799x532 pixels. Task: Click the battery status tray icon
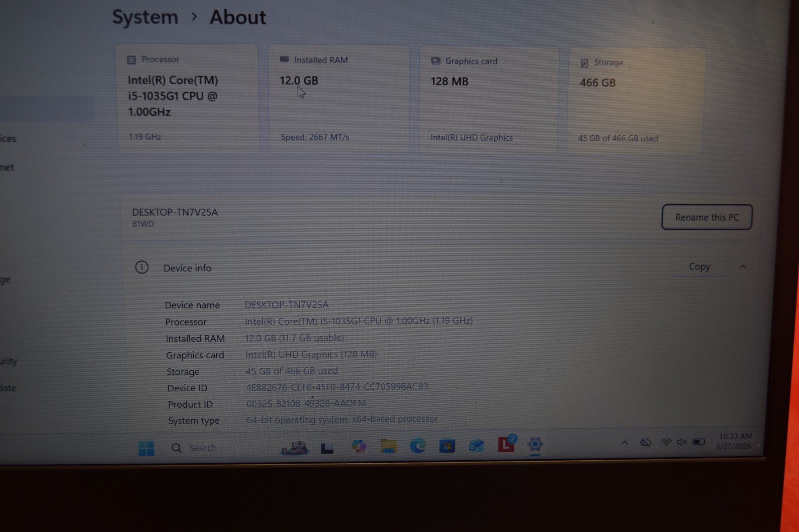(699, 442)
